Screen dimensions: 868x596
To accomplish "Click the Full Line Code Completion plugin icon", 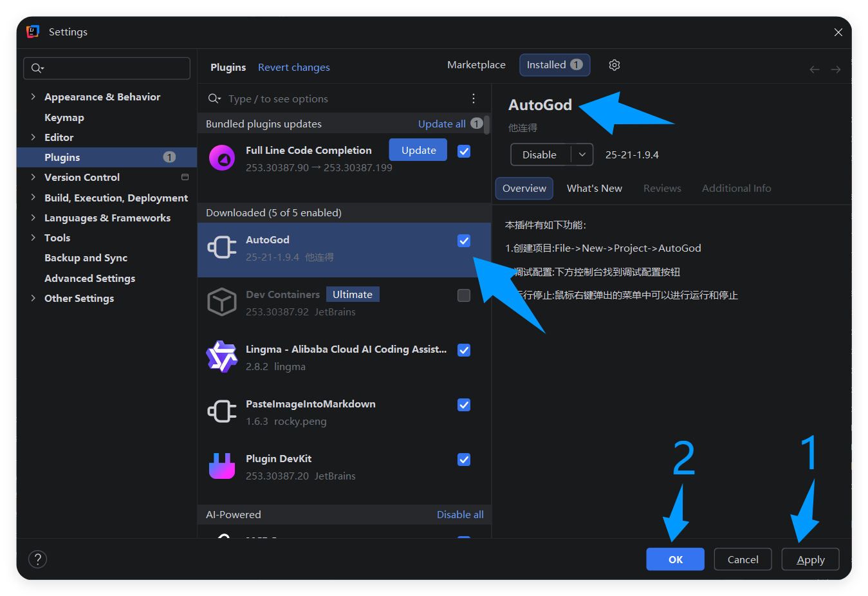I will point(222,158).
